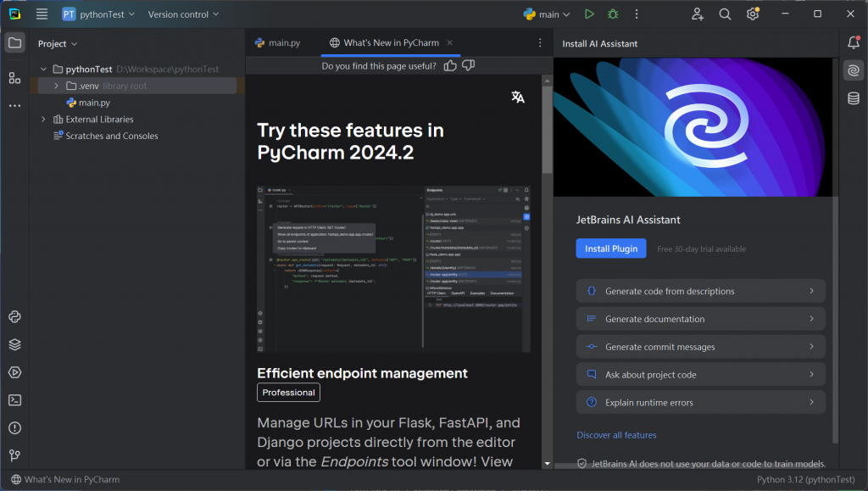Click thumbs down for page useful
This screenshot has width=868, height=491.
468,65
